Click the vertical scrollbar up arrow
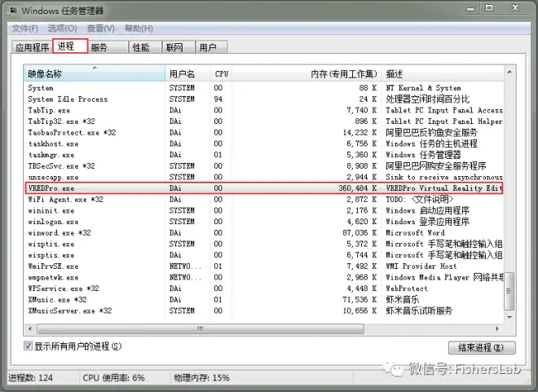Image resolution: width=538 pixels, height=392 pixels. pos(509,72)
